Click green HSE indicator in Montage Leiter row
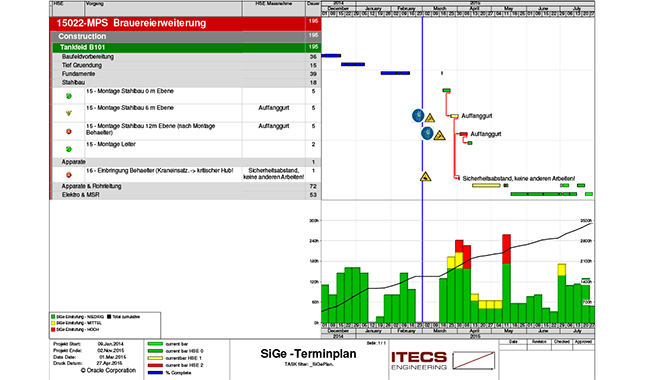Image resolution: width=660 pixels, height=380 pixels. [x=69, y=149]
